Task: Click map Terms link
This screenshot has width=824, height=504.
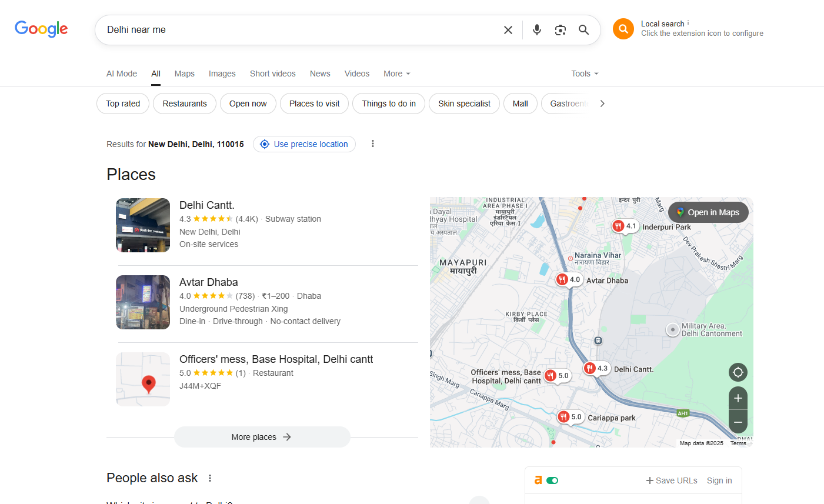Action: point(738,443)
